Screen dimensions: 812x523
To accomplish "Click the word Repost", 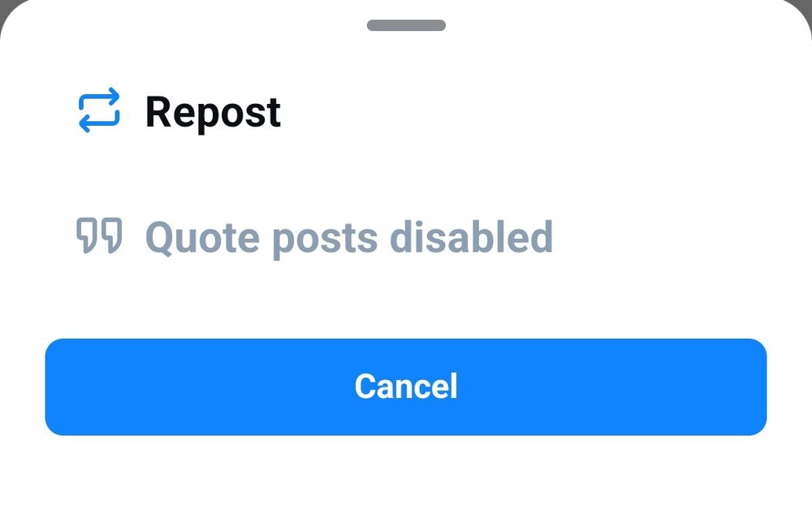I will pyautogui.click(x=213, y=112).
